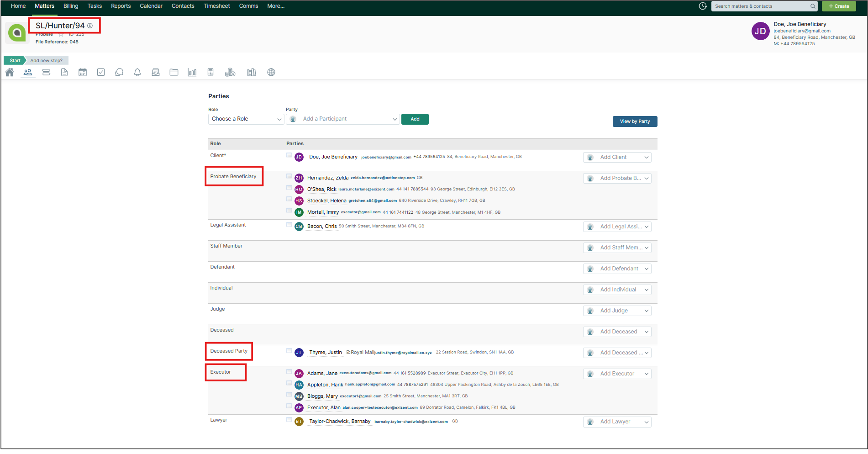
Task: Toggle the favorite star next to Probate
Action: 61,34
